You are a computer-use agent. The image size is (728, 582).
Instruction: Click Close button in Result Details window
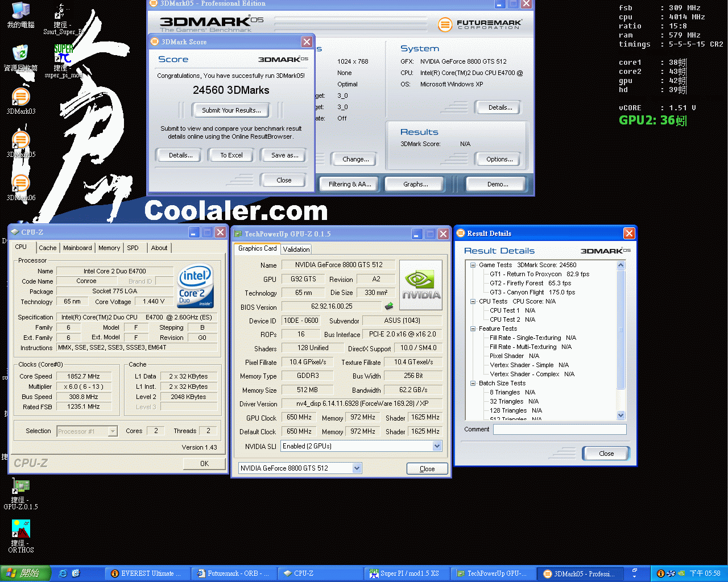coord(606,454)
